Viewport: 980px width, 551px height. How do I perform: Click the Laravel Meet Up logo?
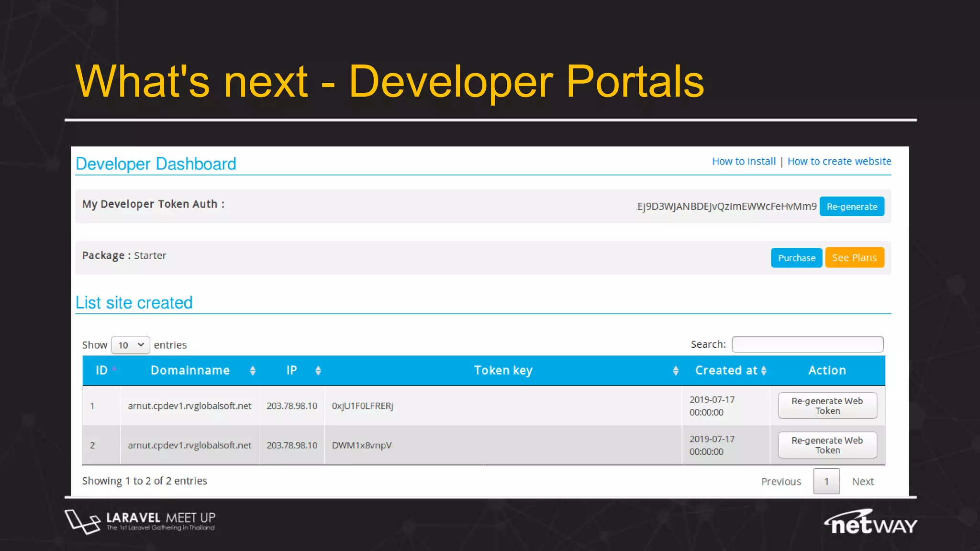[140, 522]
